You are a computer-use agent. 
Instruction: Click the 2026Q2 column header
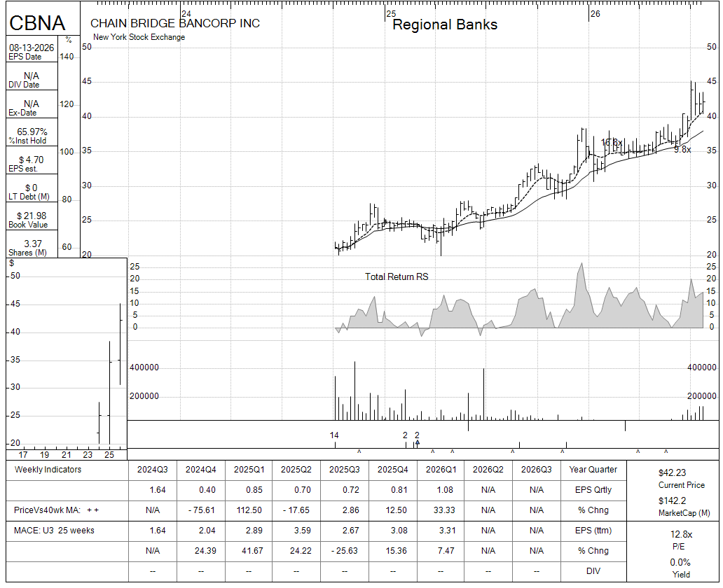(488, 470)
